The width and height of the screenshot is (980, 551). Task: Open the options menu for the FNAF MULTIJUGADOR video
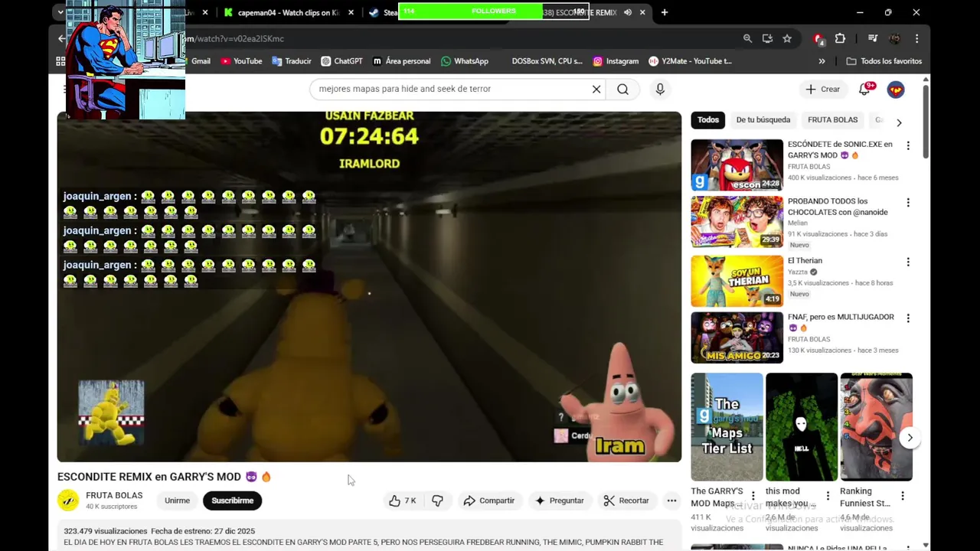click(x=908, y=318)
